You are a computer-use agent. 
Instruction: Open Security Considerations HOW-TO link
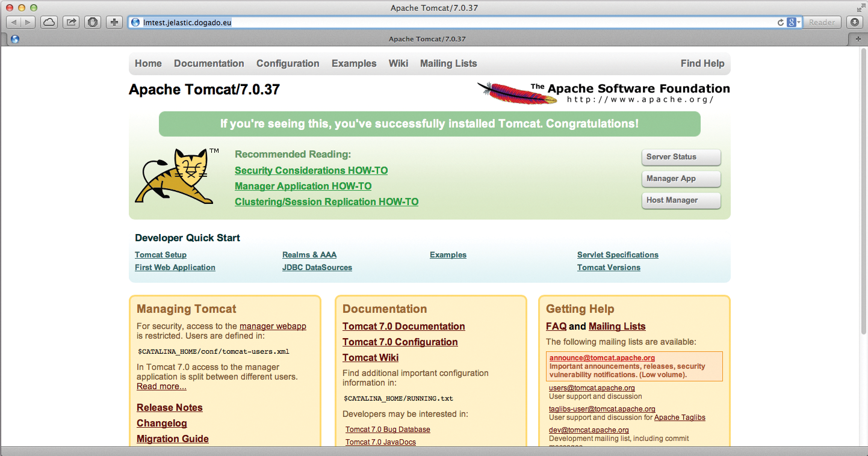click(x=311, y=170)
